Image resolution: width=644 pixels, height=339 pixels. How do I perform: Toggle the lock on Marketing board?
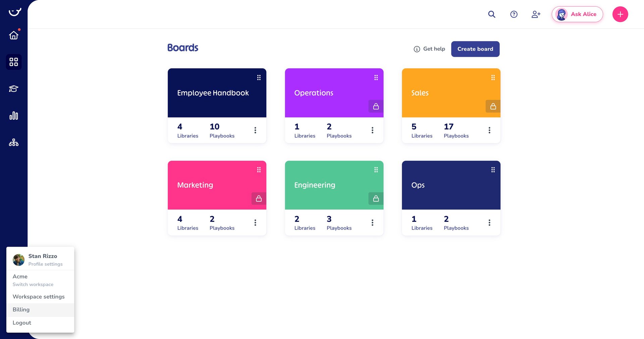[259, 199]
